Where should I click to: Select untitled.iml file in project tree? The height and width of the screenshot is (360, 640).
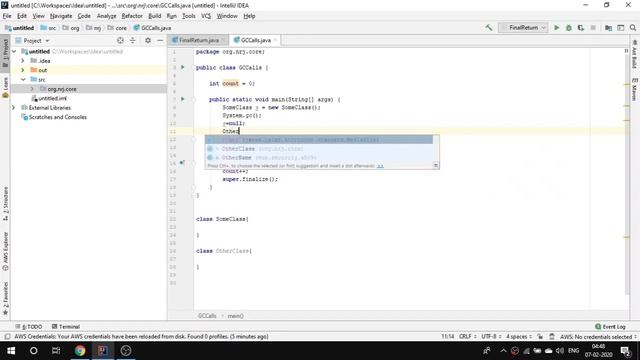pyautogui.click(x=52, y=98)
